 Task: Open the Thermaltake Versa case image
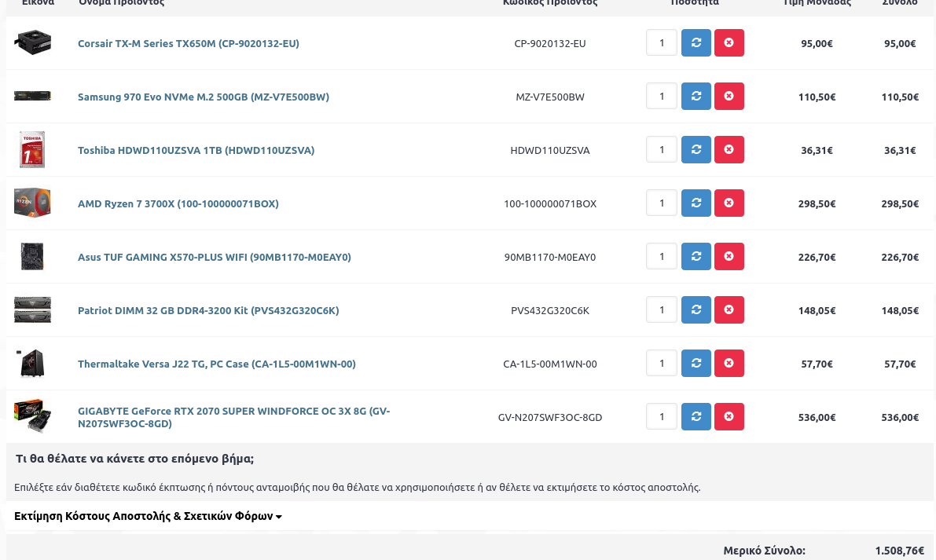click(31, 363)
